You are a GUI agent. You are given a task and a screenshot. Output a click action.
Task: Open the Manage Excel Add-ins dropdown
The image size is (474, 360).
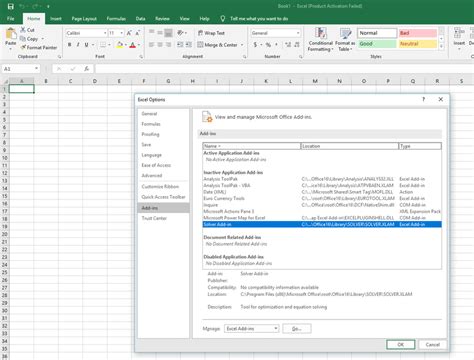(x=276, y=329)
